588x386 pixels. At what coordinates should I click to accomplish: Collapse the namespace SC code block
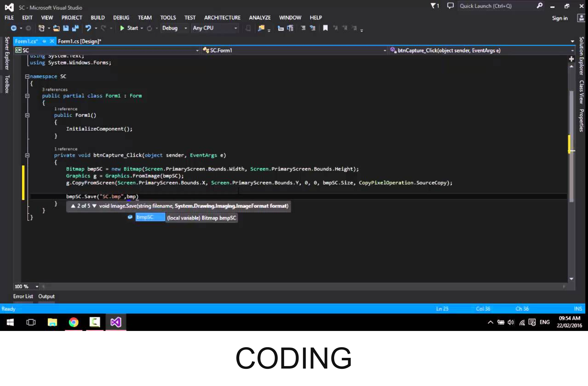click(x=27, y=76)
